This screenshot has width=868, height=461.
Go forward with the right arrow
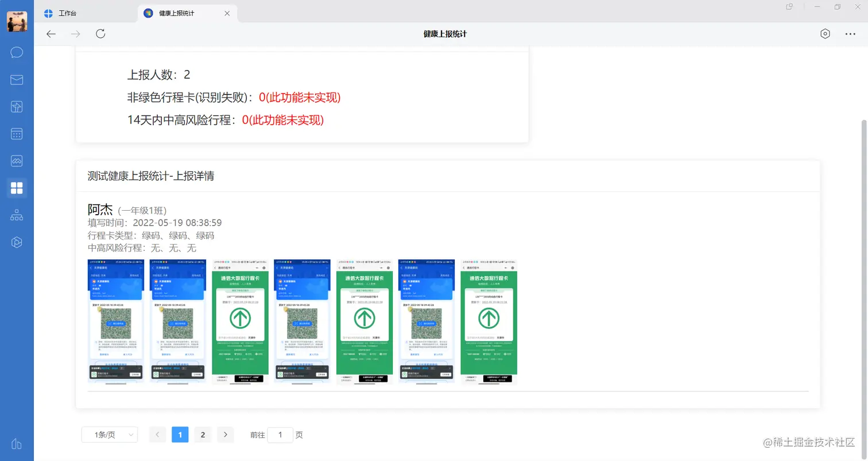(x=75, y=34)
